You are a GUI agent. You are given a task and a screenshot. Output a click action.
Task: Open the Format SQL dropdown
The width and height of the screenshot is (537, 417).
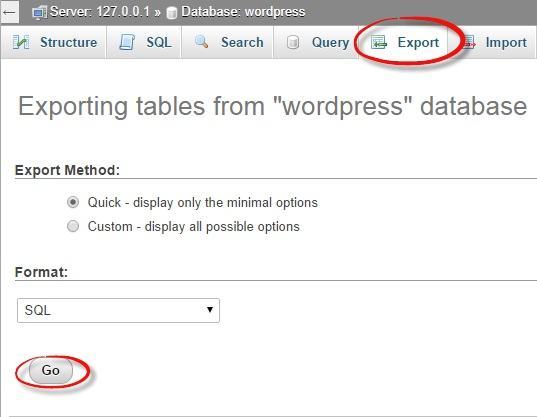tap(118, 311)
